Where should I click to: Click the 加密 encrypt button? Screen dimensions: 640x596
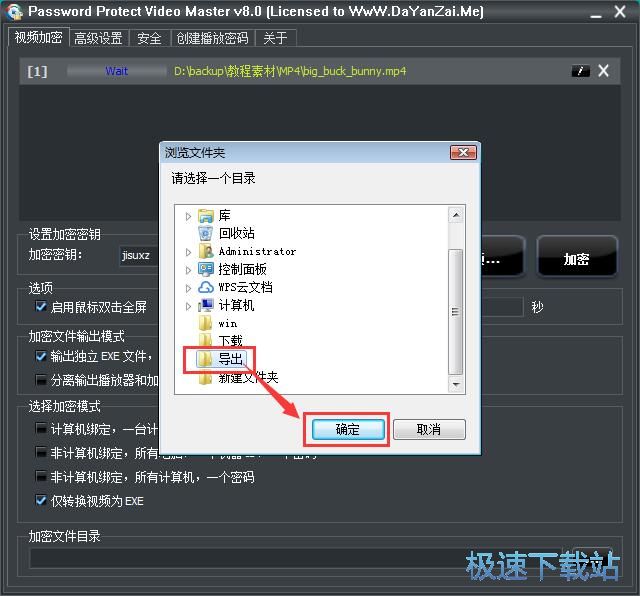576,259
